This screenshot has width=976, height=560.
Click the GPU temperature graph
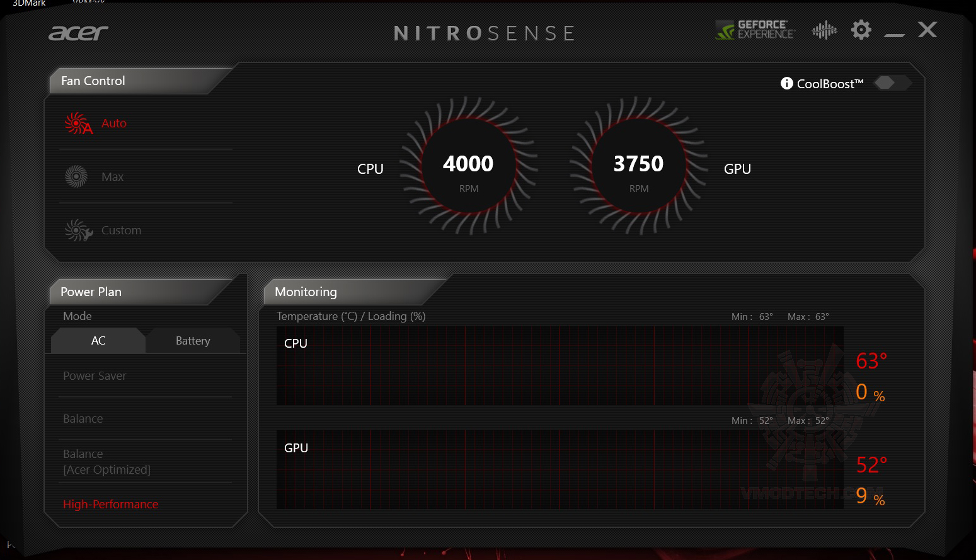[560, 470]
